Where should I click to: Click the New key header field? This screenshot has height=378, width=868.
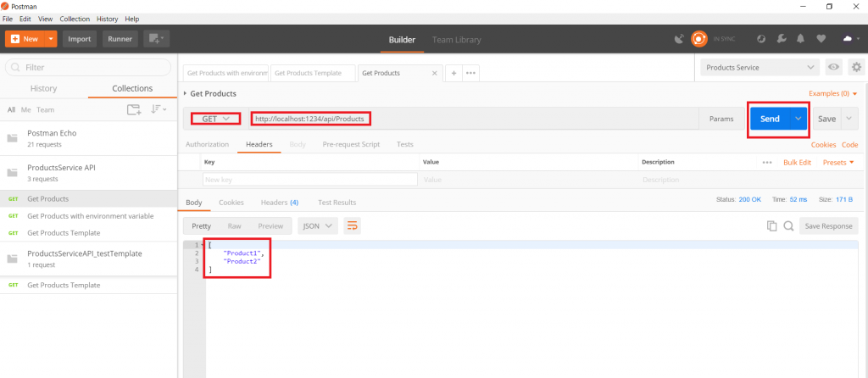tap(310, 180)
